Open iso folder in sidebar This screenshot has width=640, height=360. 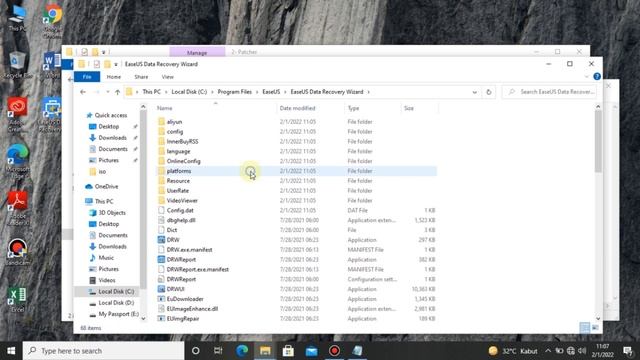point(102,171)
